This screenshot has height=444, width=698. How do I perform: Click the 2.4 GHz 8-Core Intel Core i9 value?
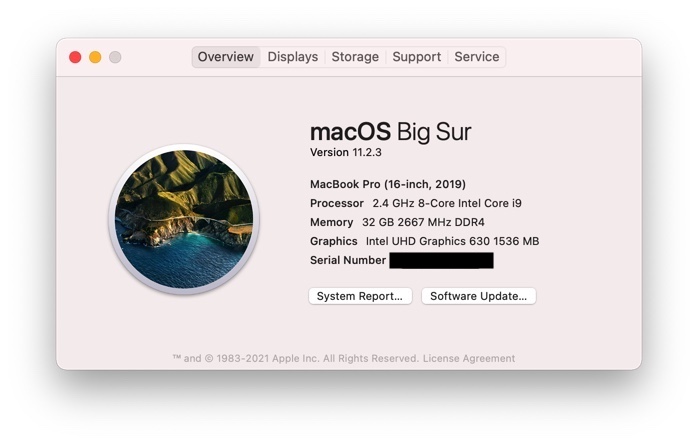tap(447, 204)
